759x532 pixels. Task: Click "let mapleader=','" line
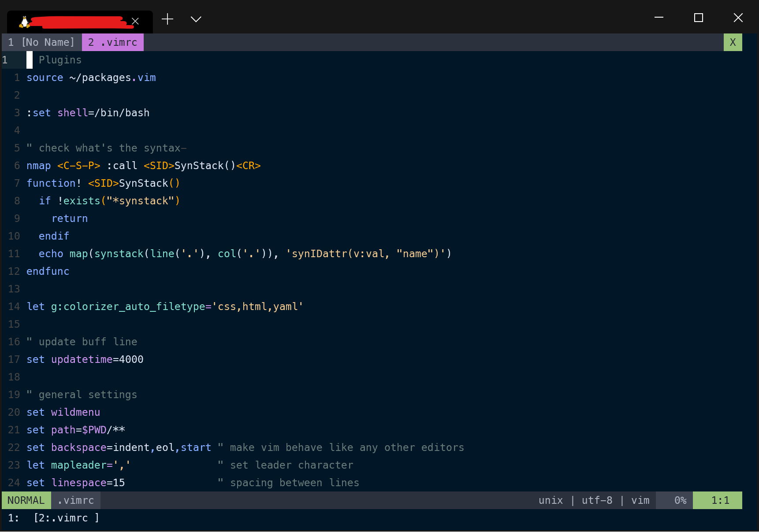point(78,465)
